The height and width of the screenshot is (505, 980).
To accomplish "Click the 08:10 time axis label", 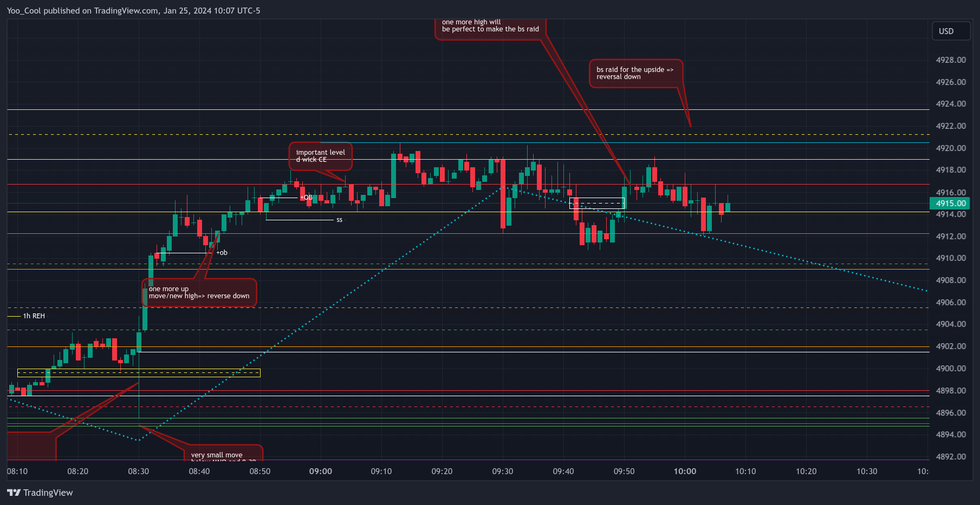I will (17, 471).
